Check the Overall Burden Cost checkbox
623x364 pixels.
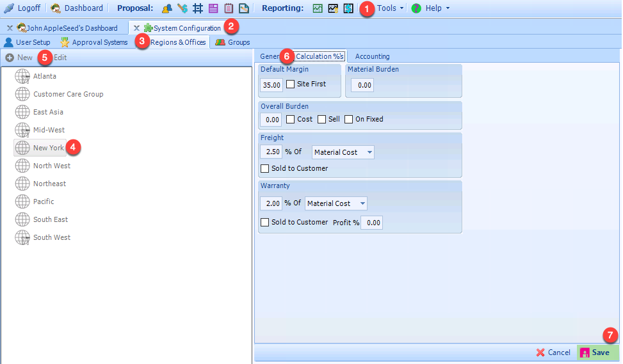(291, 120)
